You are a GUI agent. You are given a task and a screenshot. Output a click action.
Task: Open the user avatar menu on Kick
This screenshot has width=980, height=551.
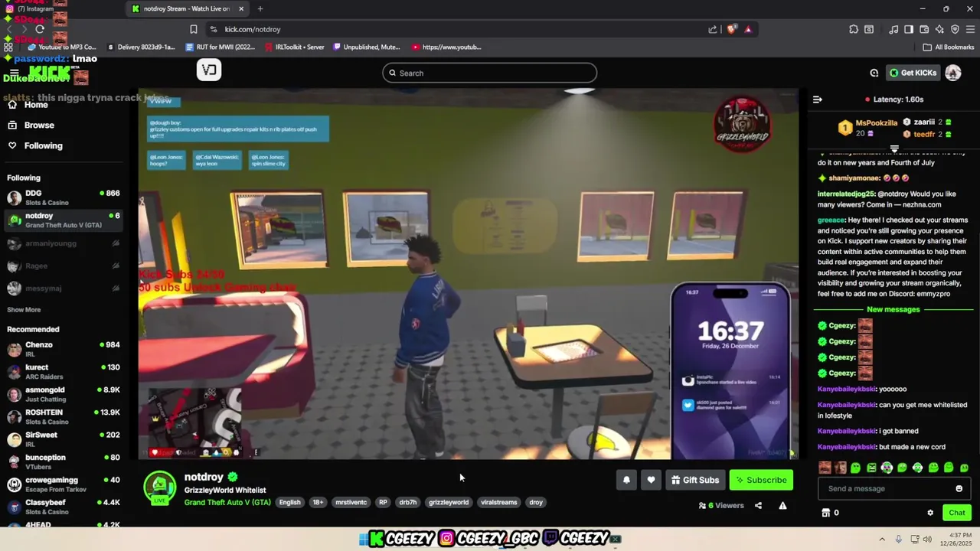[953, 73]
